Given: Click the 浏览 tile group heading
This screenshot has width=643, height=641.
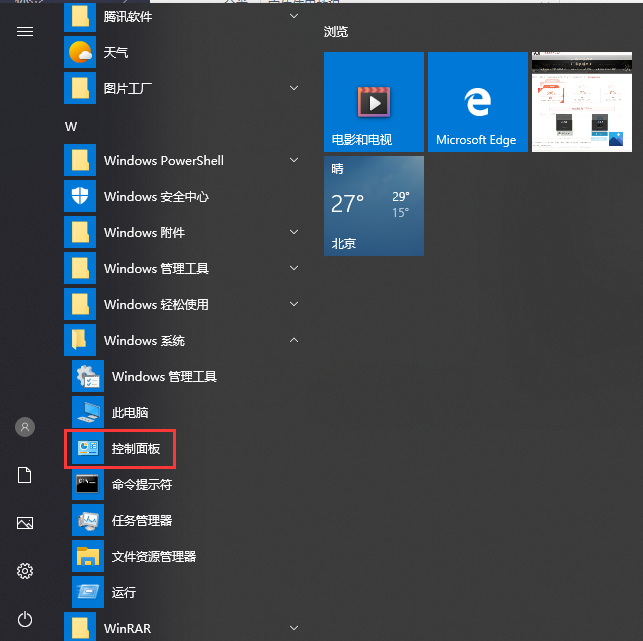Looking at the screenshot, I should tap(336, 32).
